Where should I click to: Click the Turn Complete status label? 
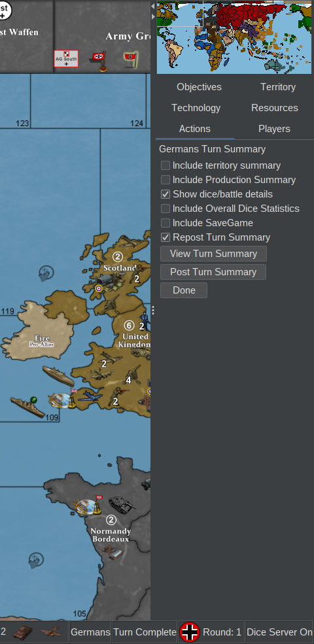[x=145, y=632]
